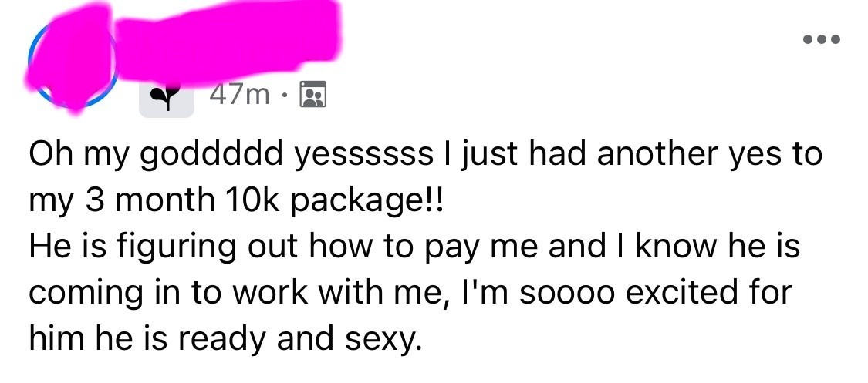
Task: Click the 47m post timestamp
Action: pos(239,95)
